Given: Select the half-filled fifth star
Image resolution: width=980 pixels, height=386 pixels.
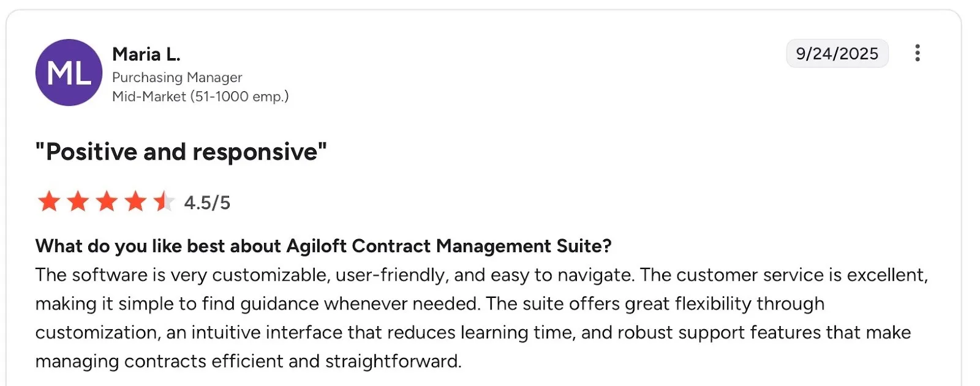Looking at the screenshot, I should 164,202.
